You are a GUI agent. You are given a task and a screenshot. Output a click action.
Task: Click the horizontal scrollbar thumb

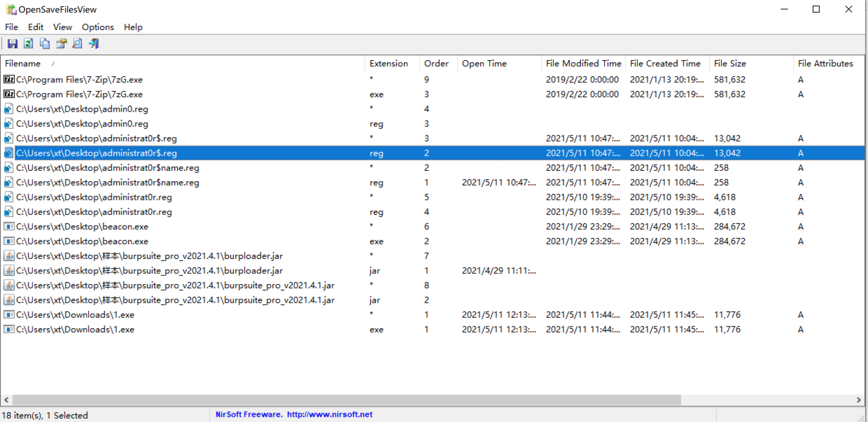[347, 400]
